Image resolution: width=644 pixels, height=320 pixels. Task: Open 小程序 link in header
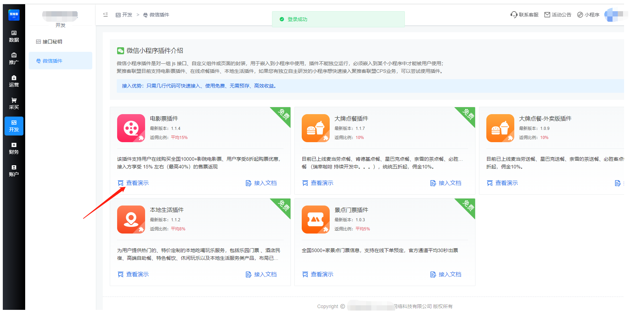click(x=588, y=15)
